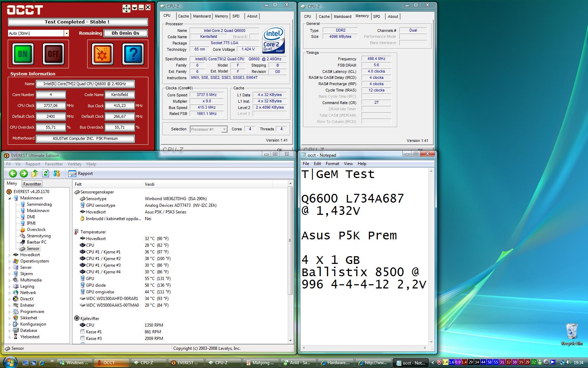Open OCCT test type Auto (30mn) dropdown
The width and height of the screenshot is (588, 368).
66,33
